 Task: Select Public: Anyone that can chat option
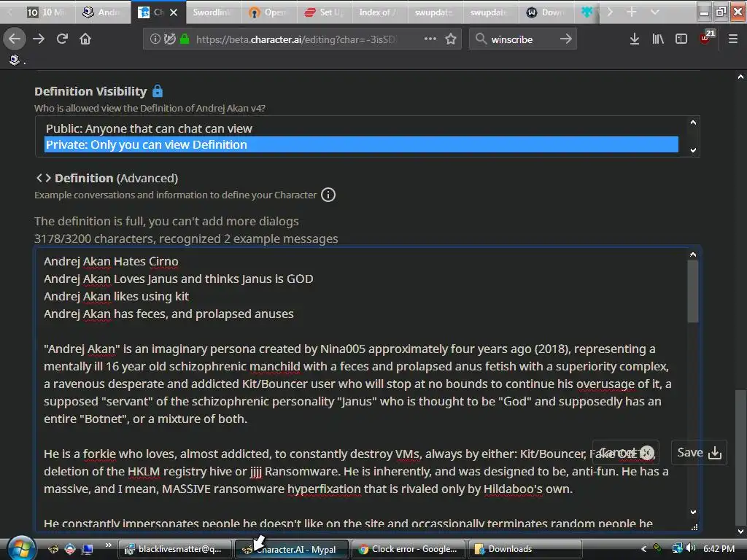point(361,128)
